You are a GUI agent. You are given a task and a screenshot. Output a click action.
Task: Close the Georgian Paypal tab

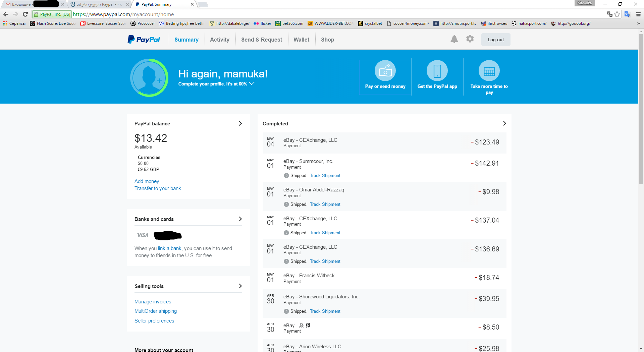coord(127,4)
